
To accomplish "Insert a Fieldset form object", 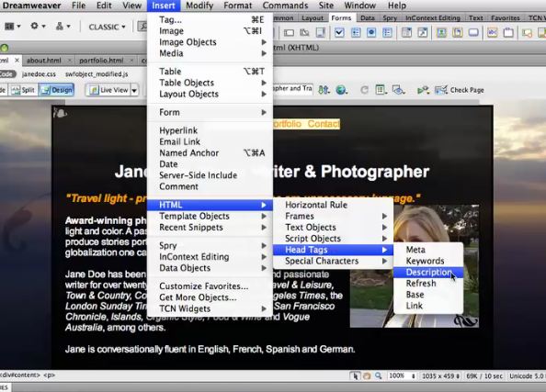I will point(508,33).
